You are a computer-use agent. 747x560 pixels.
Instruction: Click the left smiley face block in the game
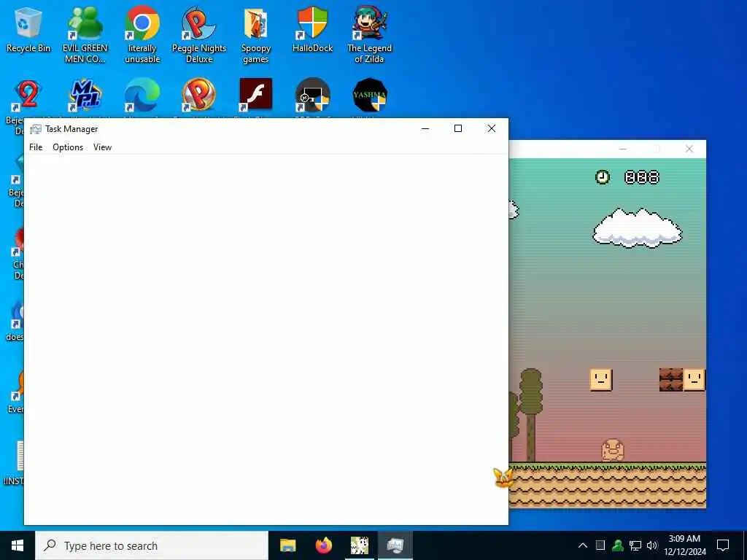tap(601, 379)
